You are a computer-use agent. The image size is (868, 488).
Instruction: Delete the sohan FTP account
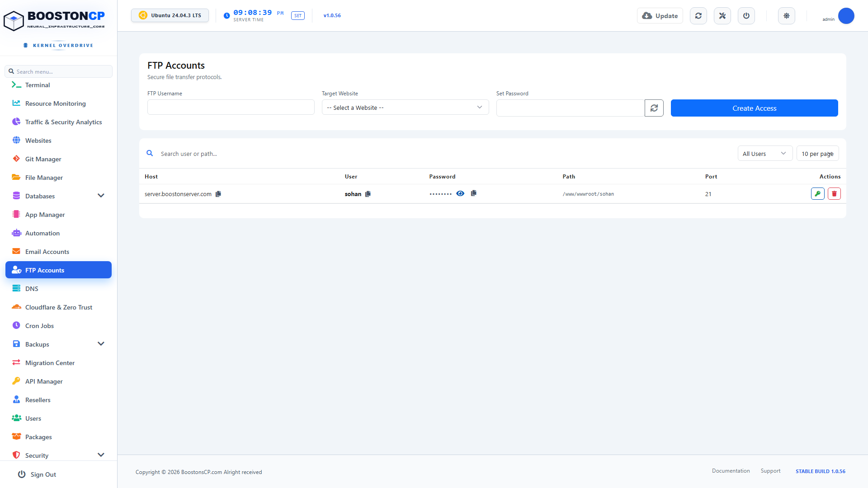(x=834, y=194)
